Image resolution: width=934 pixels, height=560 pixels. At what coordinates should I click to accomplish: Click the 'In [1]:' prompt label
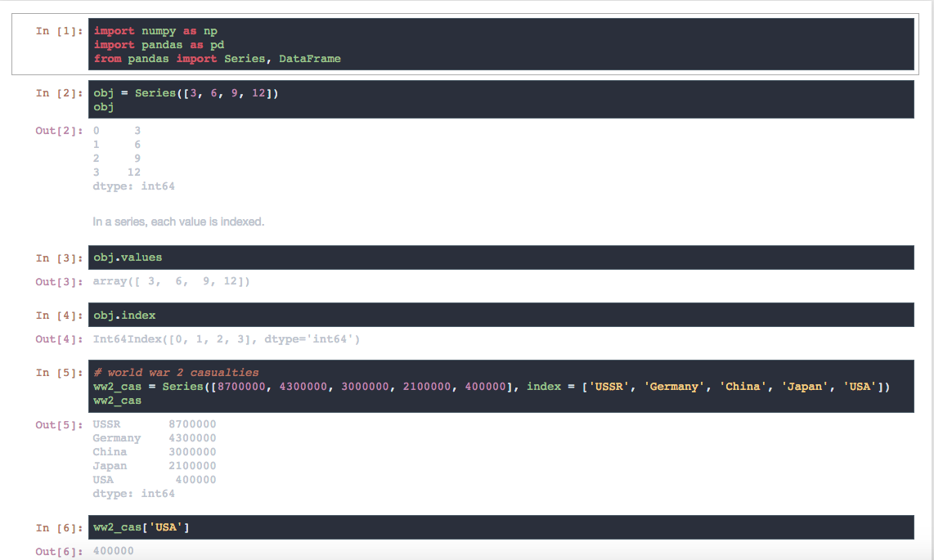(x=59, y=31)
